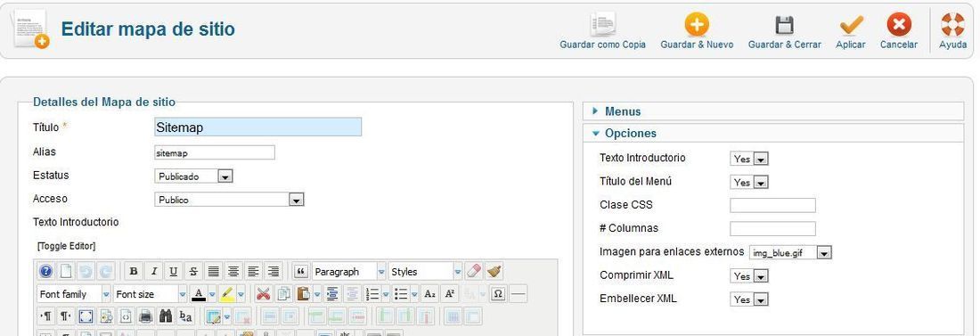Click Guardar & Nuevo
Image resolution: width=980 pixels, height=336 pixels.
pos(697,30)
